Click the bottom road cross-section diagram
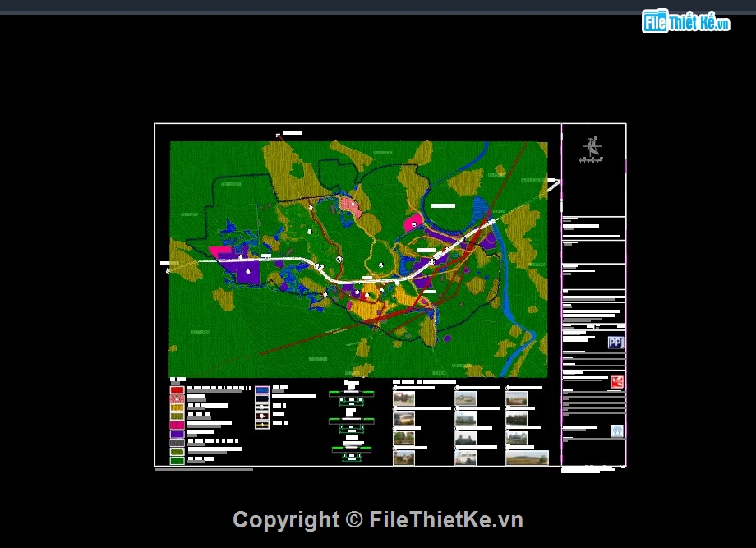Screen dimensions: 756x548 pyautogui.click(x=351, y=449)
